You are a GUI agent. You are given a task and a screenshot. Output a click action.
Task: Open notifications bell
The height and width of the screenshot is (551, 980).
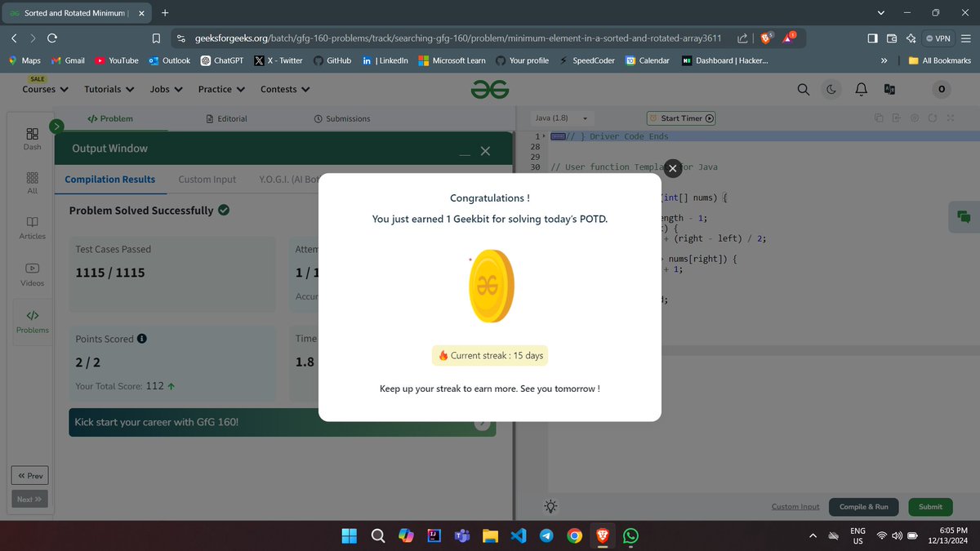tap(861, 89)
